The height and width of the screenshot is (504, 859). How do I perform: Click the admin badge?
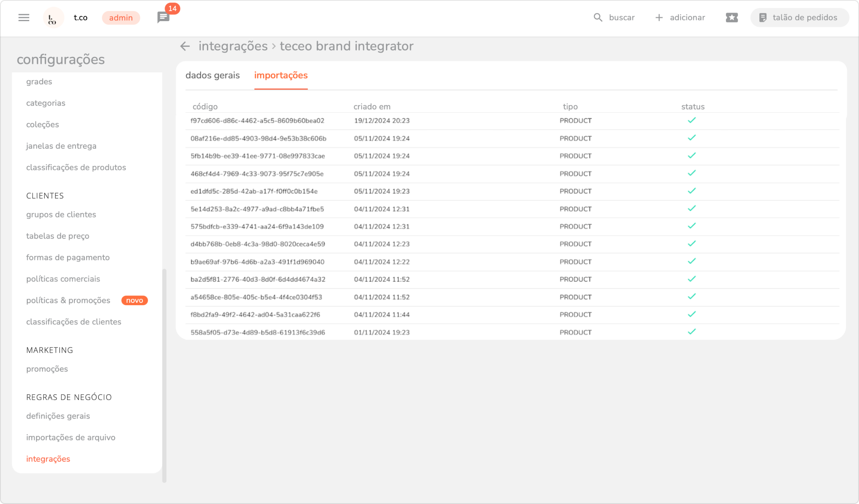click(x=121, y=18)
